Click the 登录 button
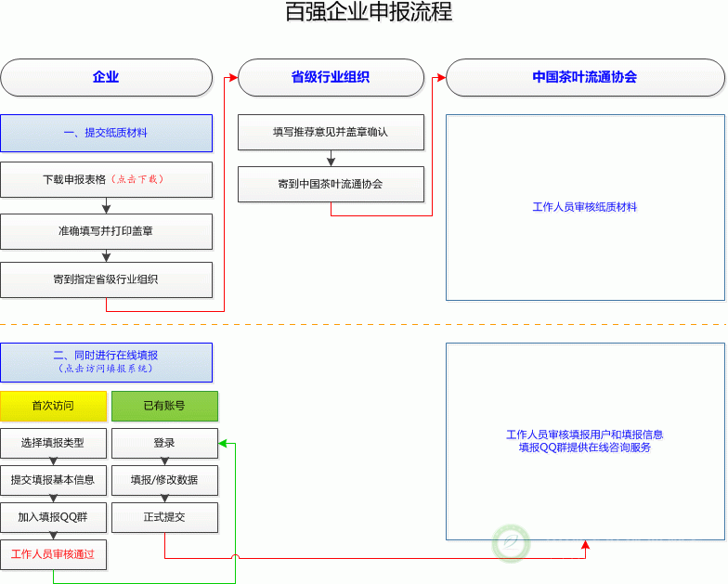This screenshot has width=728, height=584. pyautogui.click(x=164, y=443)
